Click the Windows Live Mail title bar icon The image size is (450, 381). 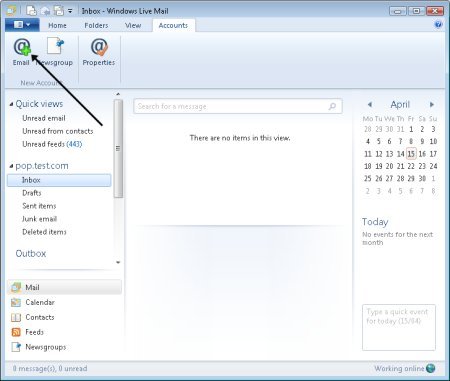point(11,11)
